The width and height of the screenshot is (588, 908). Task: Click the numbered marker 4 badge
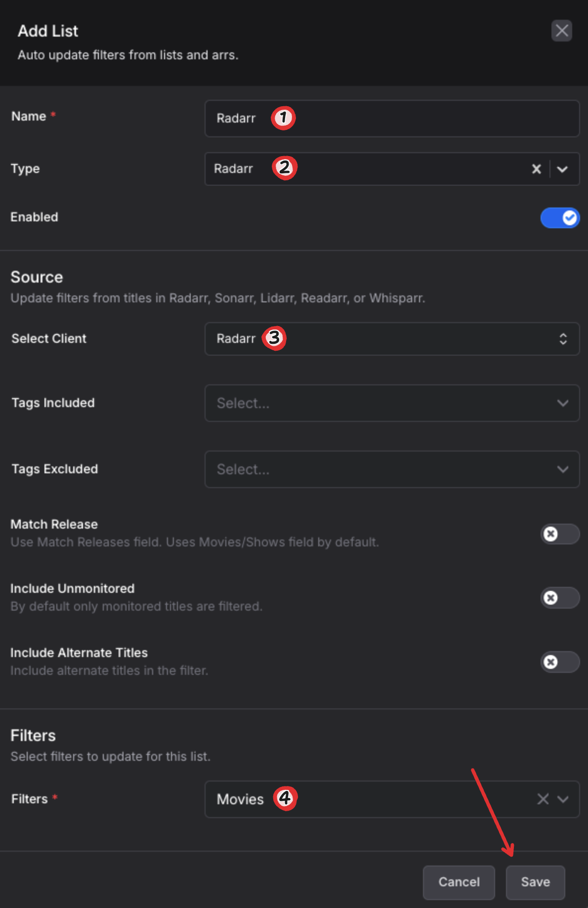point(285,798)
